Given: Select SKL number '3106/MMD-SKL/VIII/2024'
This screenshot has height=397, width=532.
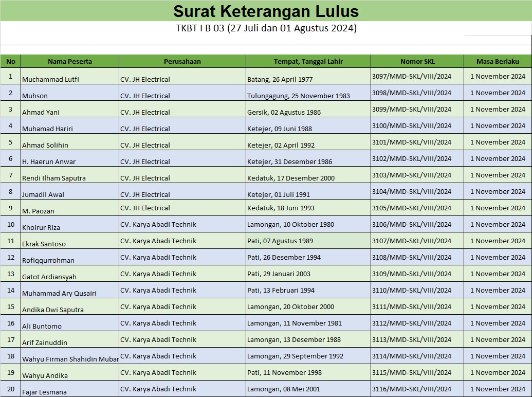Looking at the screenshot, I should [x=417, y=224].
